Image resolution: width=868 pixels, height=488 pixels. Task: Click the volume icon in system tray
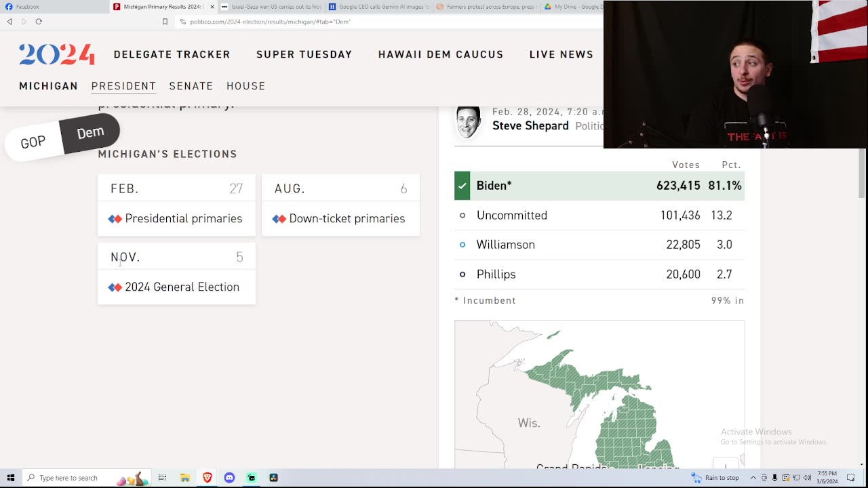807,478
